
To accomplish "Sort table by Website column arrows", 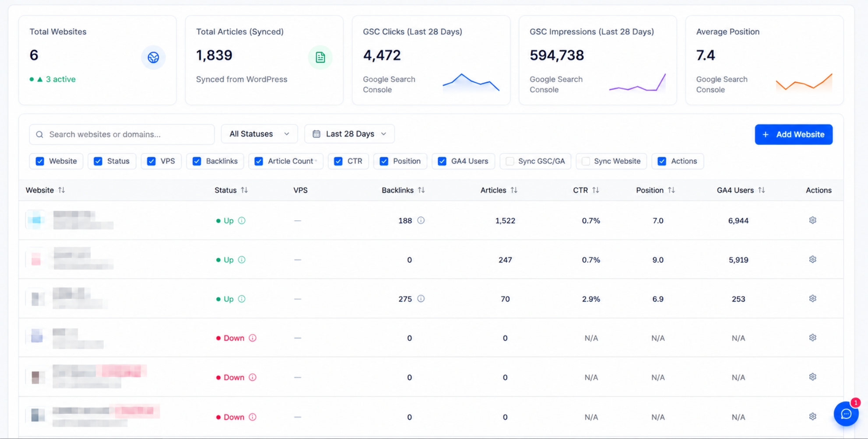I will pos(62,190).
